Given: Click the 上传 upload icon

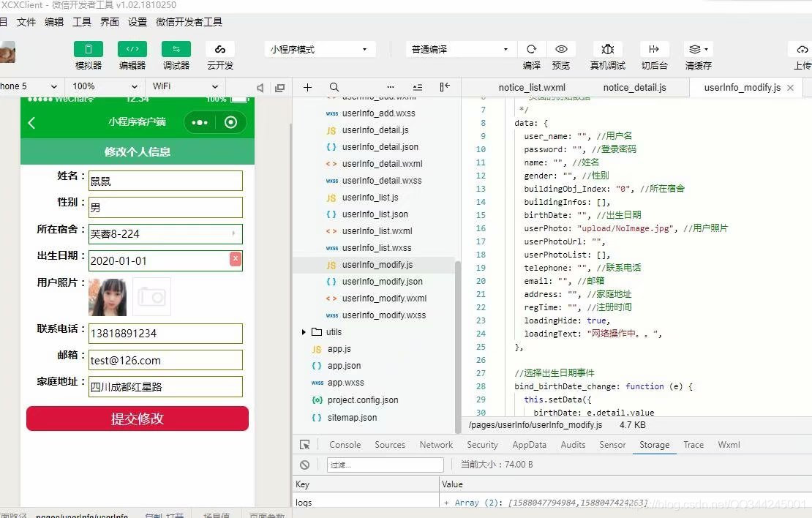Looking at the screenshot, I should tap(802, 49).
